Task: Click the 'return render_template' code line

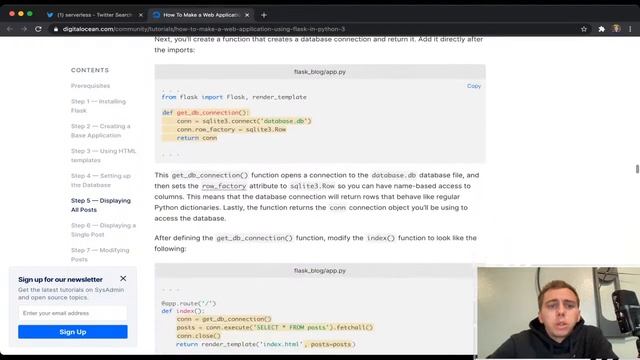Action: 266,344
